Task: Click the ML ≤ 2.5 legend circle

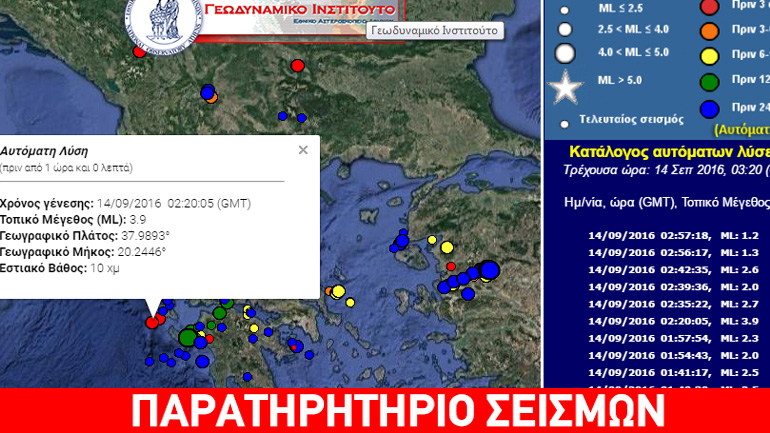Action: (x=565, y=10)
